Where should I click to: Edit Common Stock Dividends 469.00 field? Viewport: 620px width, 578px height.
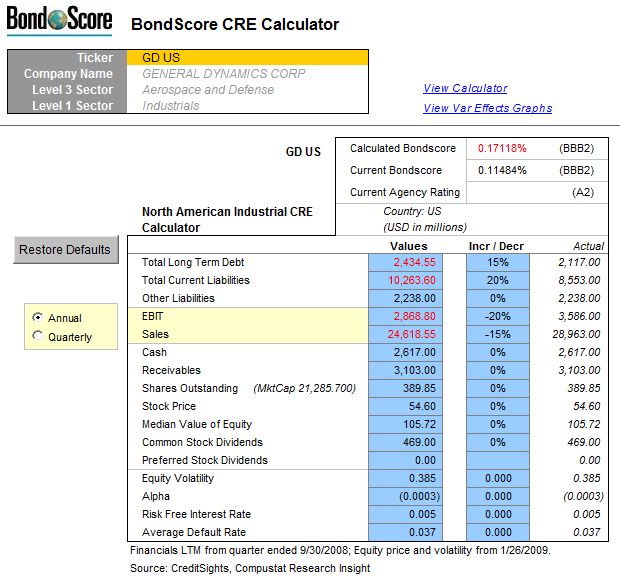[x=405, y=442]
